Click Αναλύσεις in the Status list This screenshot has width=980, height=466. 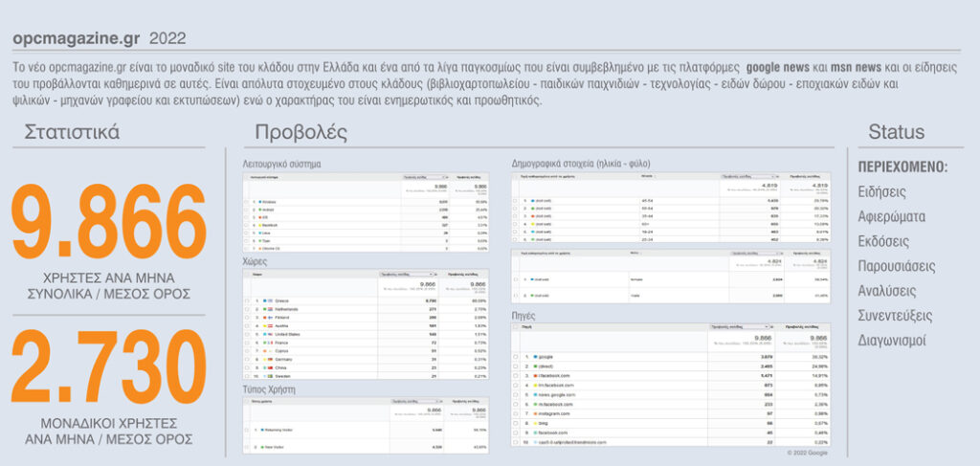point(887,291)
